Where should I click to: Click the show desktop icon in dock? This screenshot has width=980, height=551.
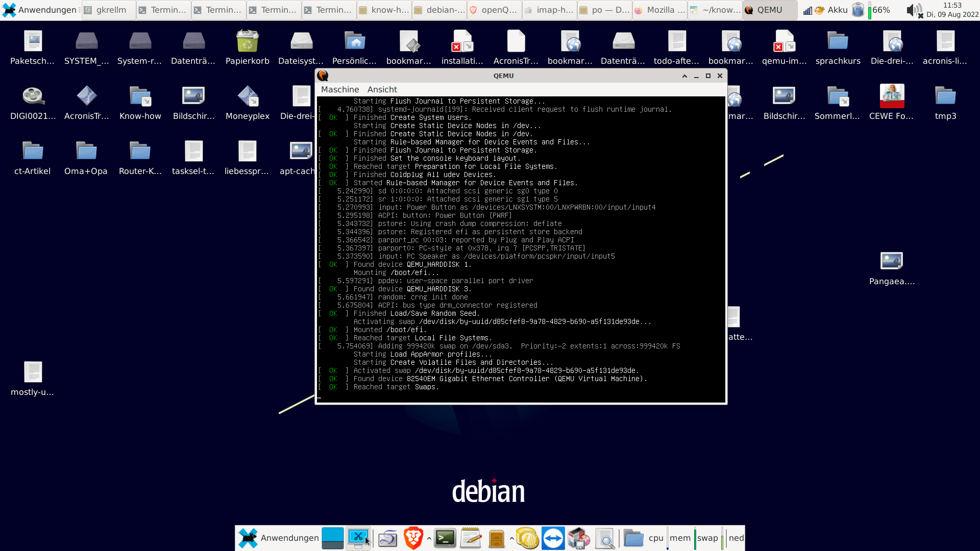click(x=333, y=538)
